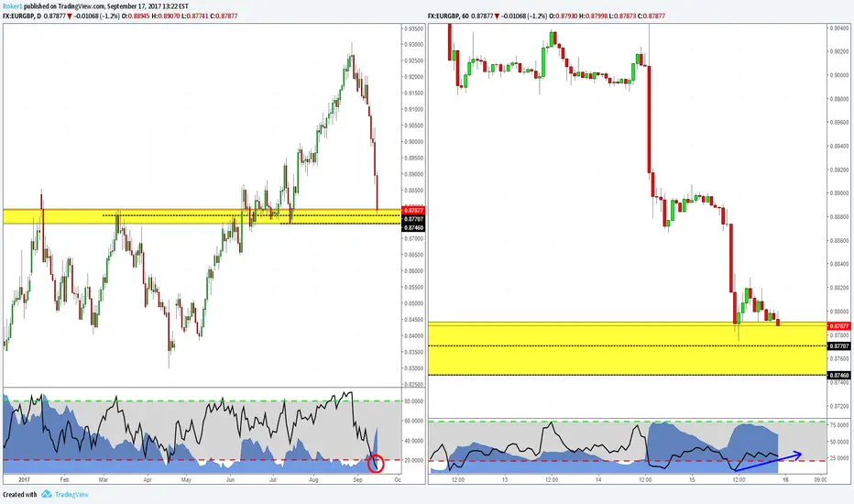Click the 80.0000 level on the daily indicator axis
The width and height of the screenshot is (854, 504).
click(414, 401)
